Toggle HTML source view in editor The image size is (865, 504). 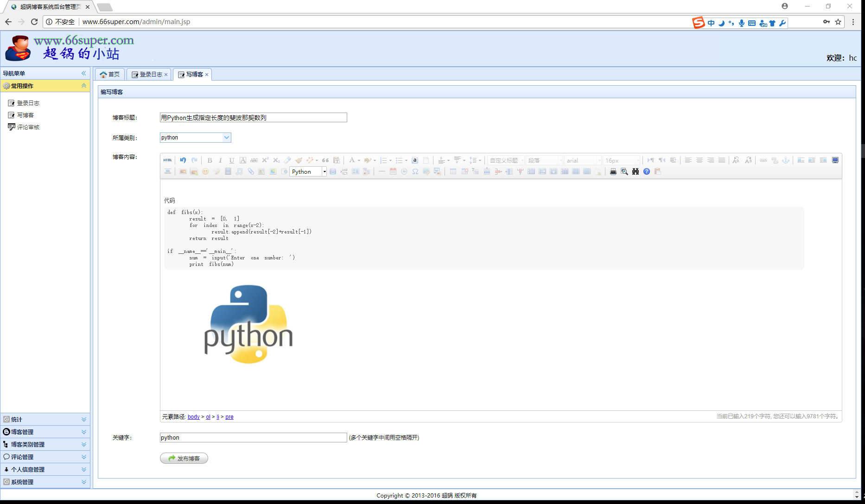(x=167, y=160)
